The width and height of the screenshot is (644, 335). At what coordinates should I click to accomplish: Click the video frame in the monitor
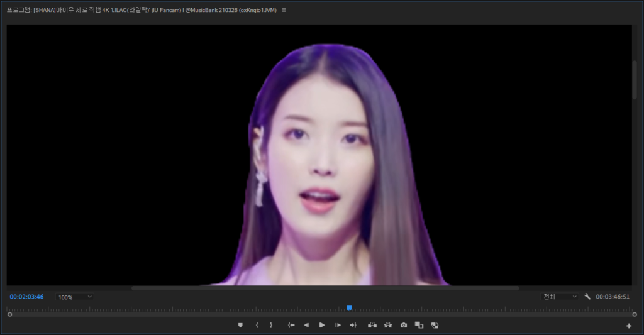pos(319,155)
